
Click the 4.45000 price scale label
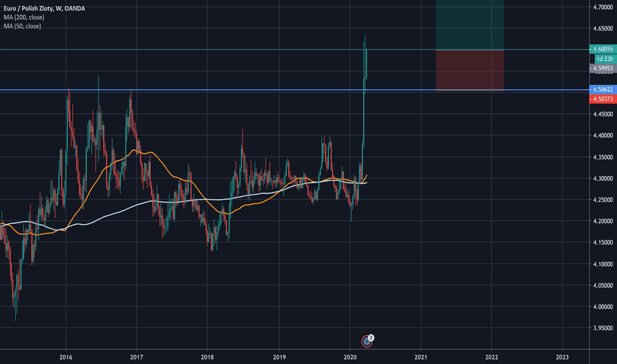[x=603, y=114]
